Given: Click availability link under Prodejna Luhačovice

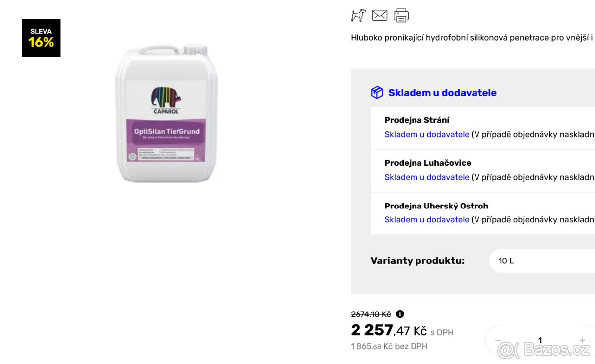Looking at the screenshot, I should point(426,177).
